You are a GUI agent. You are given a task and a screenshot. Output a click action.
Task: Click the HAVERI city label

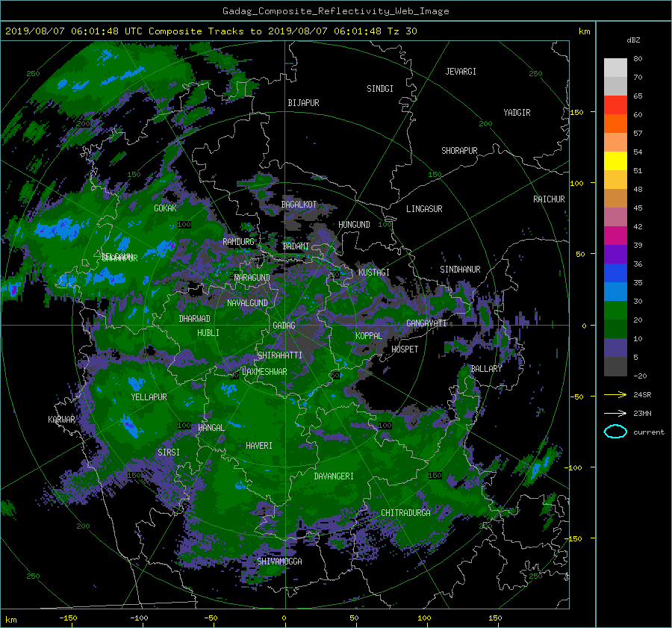pos(259,446)
